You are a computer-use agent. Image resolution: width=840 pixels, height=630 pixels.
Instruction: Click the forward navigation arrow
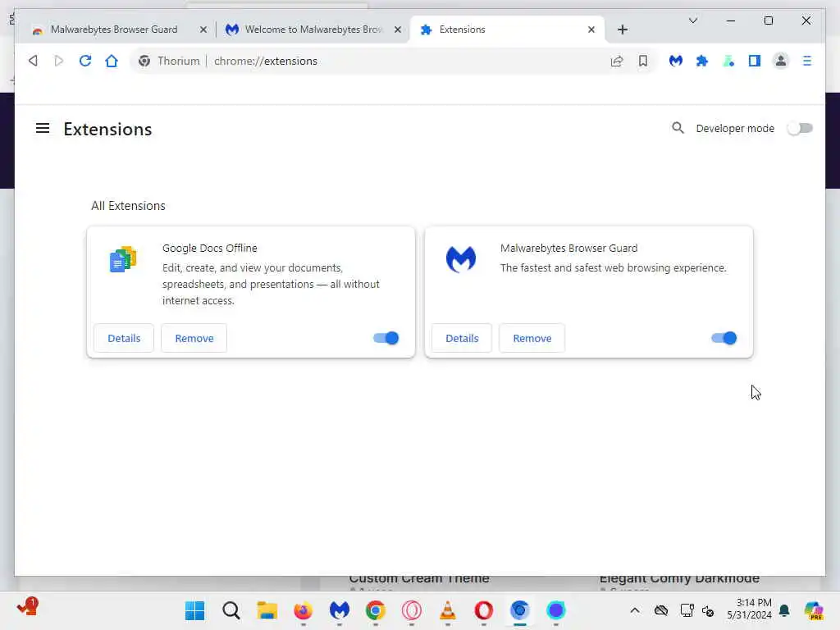coord(58,61)
